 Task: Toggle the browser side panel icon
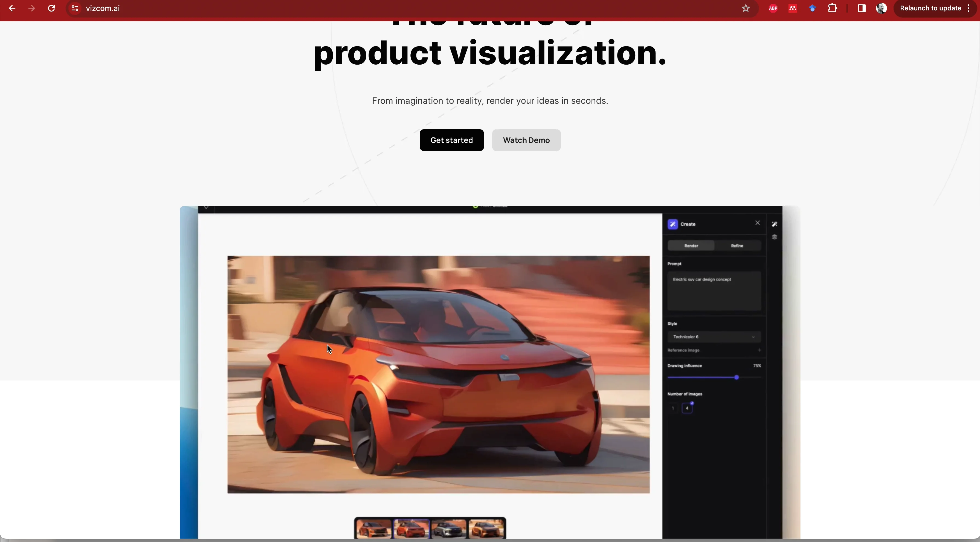[861, 8]
